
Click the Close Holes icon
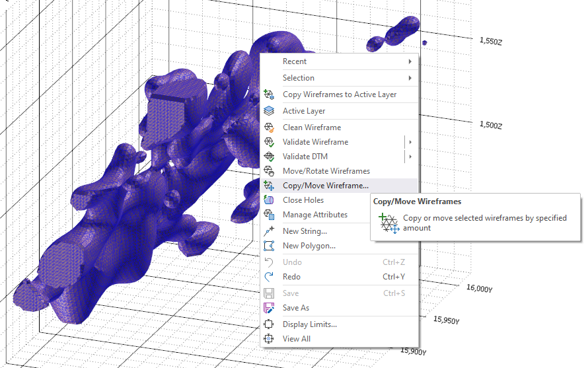269,200
